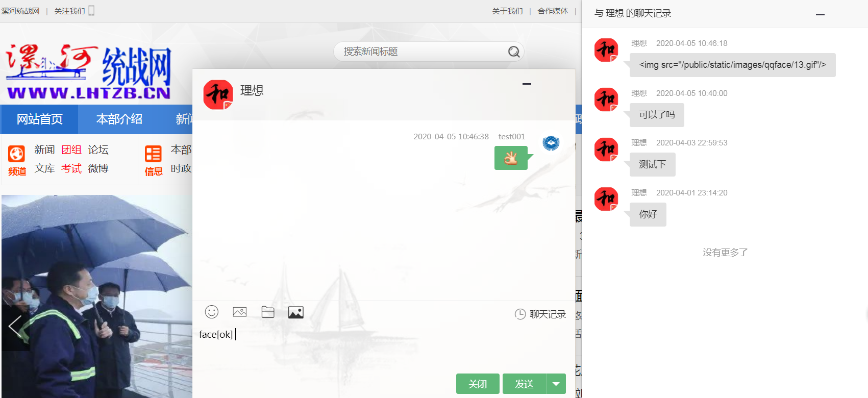Click the dark picture icon in chat toolbar
This screenshot has width=868, height=398.
click(296, 312)
